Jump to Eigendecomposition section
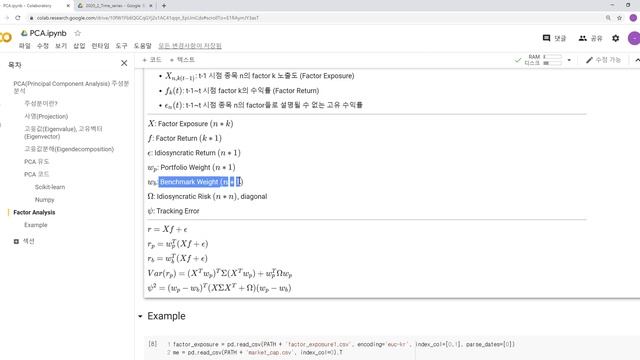The width and height of the screenshot is (640, 360). click(69, 149)
